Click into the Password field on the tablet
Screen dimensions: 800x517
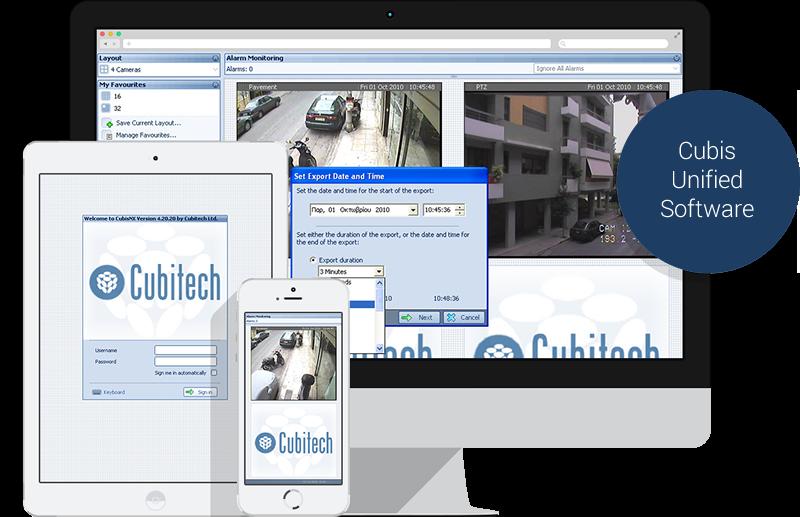185,361
